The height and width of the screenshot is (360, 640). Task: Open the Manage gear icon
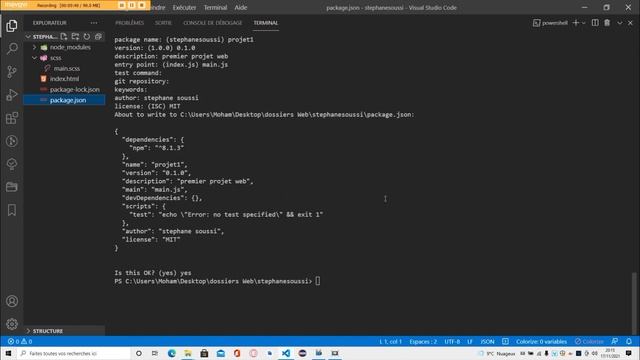point(12,324)
